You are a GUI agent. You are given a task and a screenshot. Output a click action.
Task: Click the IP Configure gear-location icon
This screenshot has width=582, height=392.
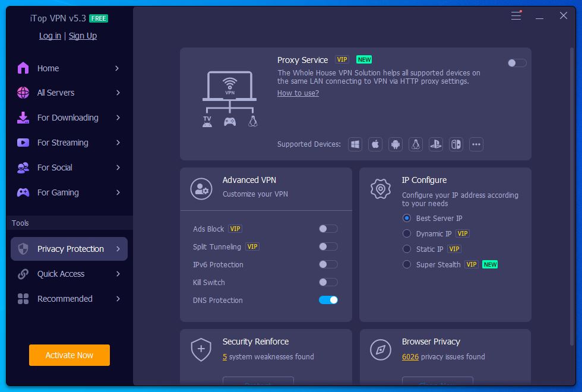click(x=381, y=189)
